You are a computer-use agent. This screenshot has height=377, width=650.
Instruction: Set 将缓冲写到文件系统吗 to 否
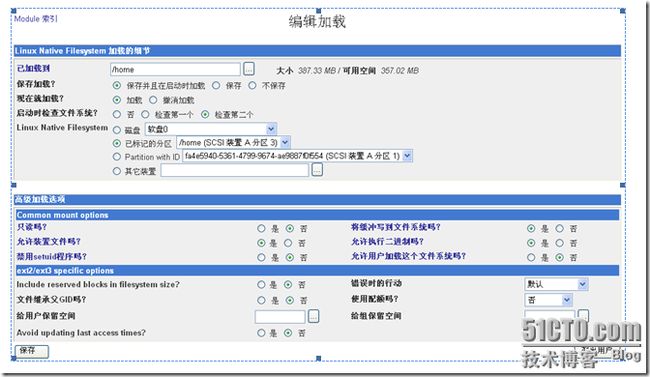pos(560,228)
